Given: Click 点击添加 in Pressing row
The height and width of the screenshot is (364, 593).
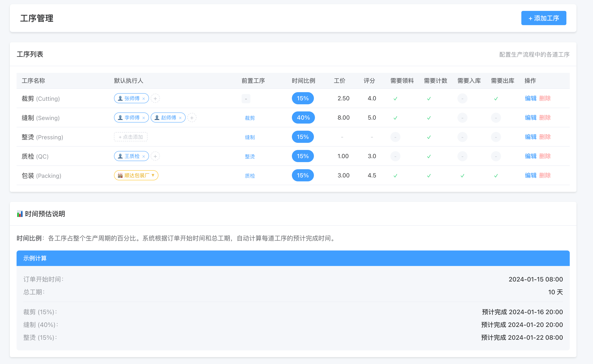Looking at the screenshot, I should [131, 137].
